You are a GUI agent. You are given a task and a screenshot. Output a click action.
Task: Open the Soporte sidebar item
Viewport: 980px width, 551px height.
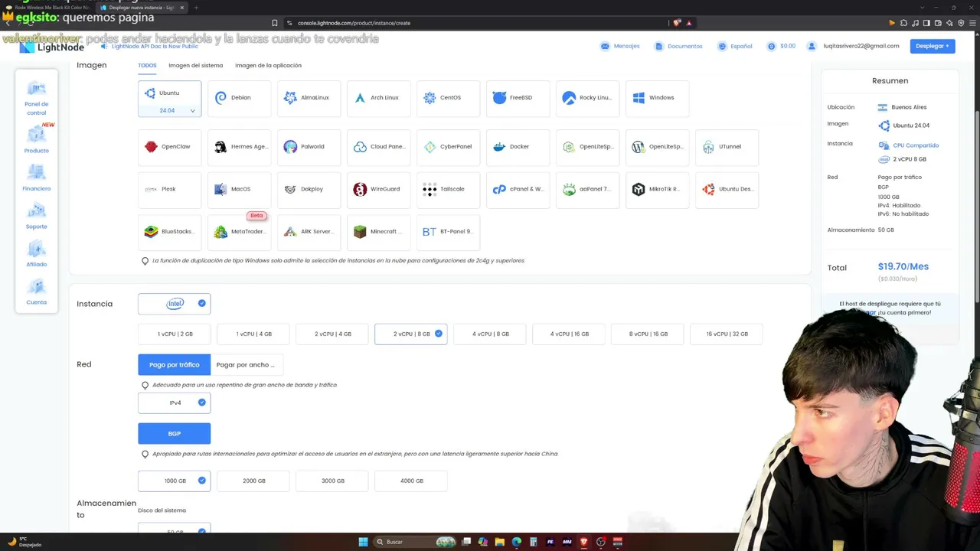tap(36, 216)
